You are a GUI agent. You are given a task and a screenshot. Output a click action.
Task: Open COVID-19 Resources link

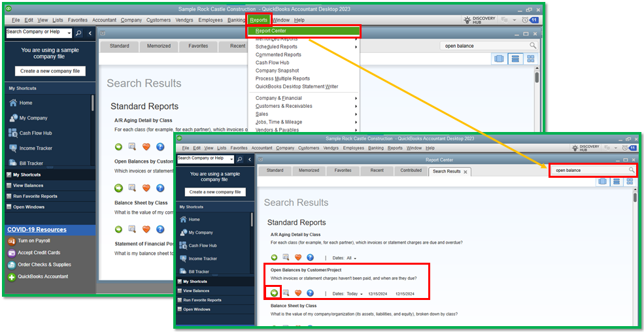[37, 230]
